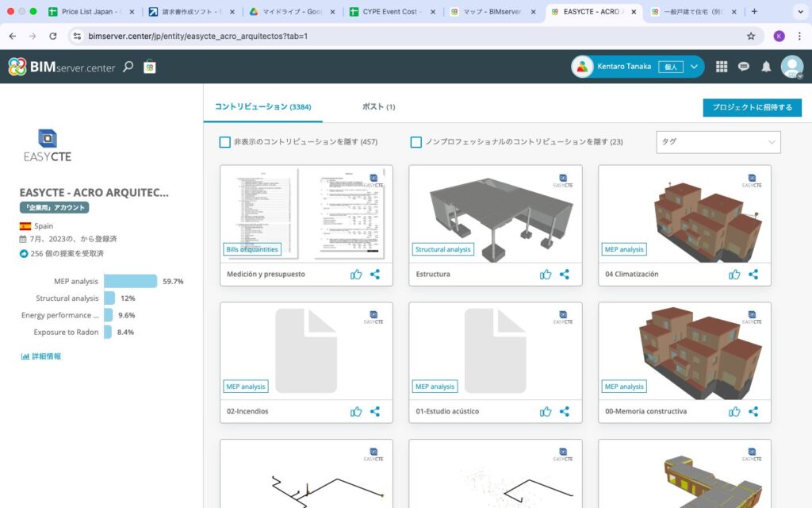Toggle hide non-professional contributions (23) checkbox

coord(416,142)
